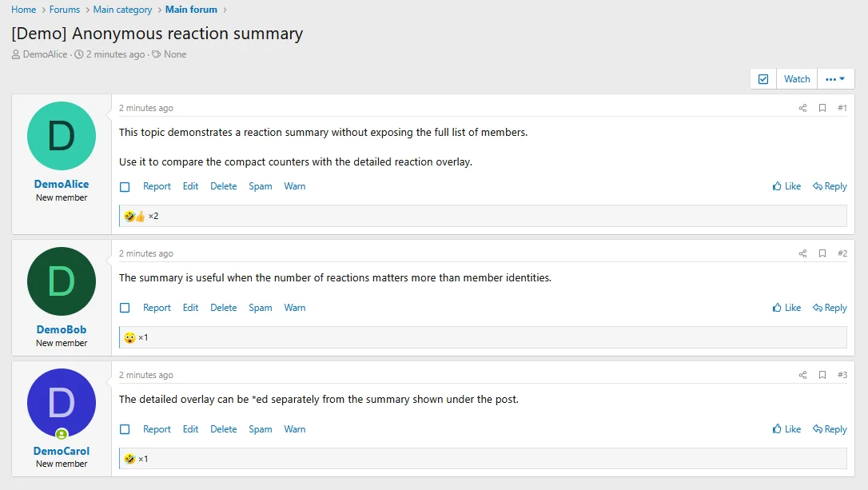Click DemoAlice's teal avatar

click(x=62, y=136)
